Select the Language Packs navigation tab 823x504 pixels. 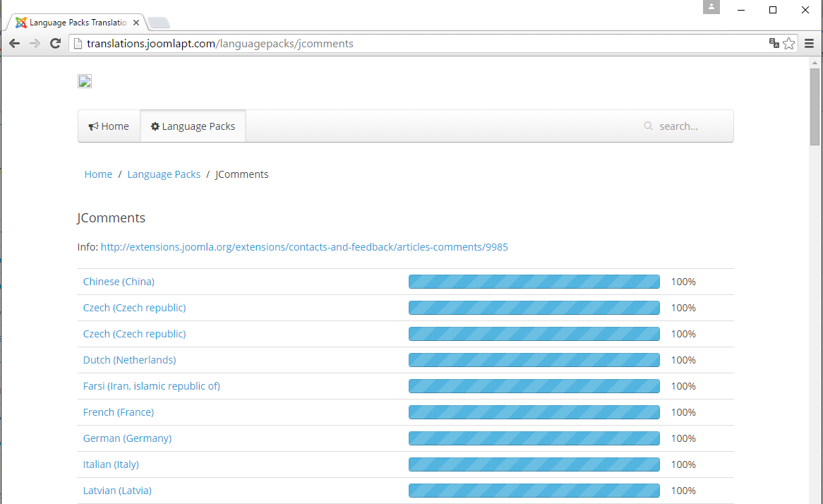[193, 126]
